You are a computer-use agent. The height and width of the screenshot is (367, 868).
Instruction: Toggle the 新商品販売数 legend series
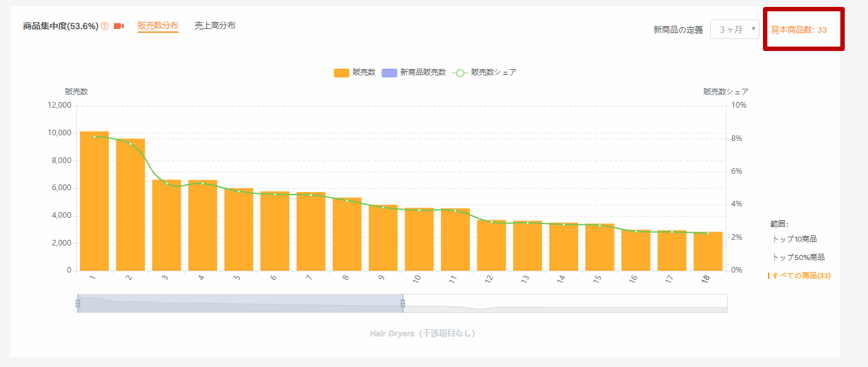(414, 72)
